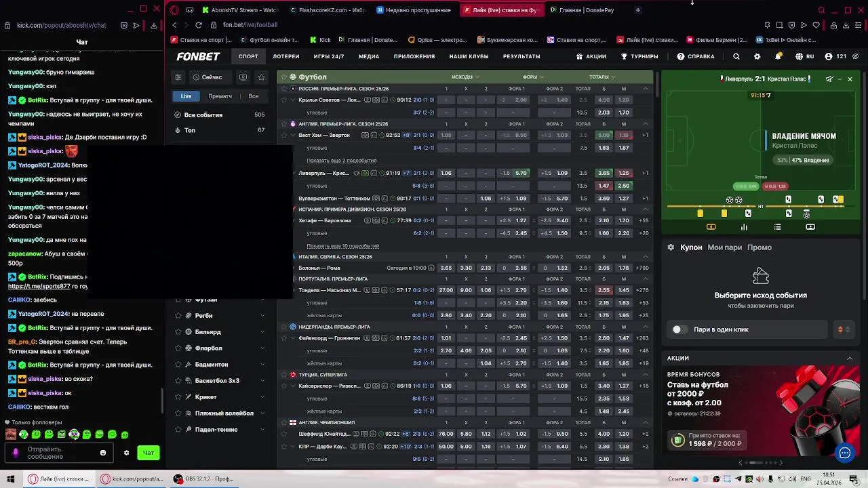Favorite Регби sport star in sidebar
The width and height of the screenshot is (868, 488).
(x=178, y=316)
